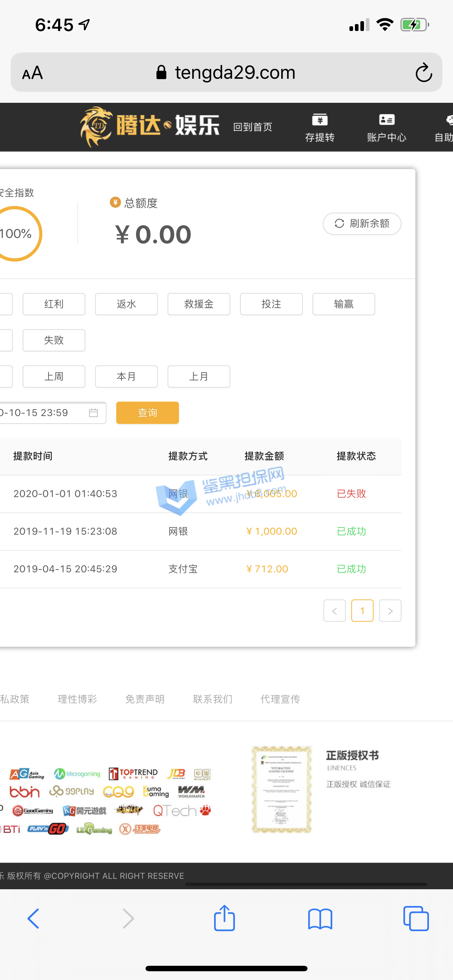453x980 pixels.
Task: Select the 红利 filter option
Action: point(54,304)
